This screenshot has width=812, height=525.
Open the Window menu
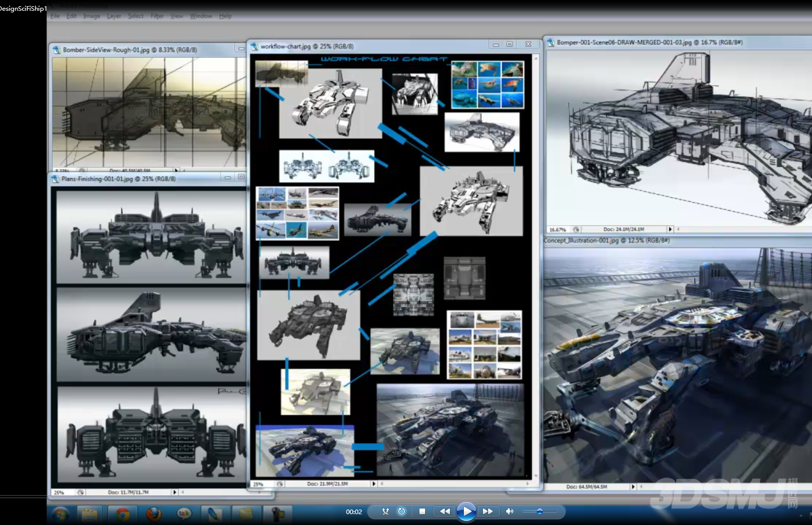[x=201, y=16]
